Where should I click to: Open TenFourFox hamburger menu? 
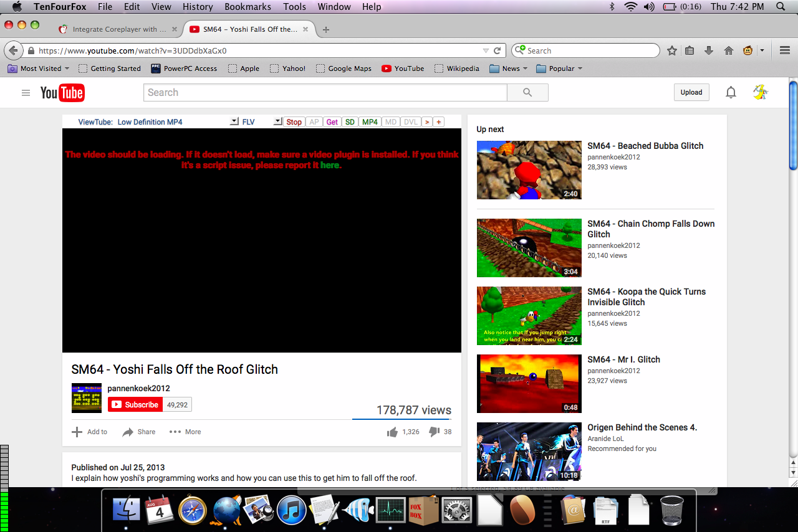tap(785, 50)
